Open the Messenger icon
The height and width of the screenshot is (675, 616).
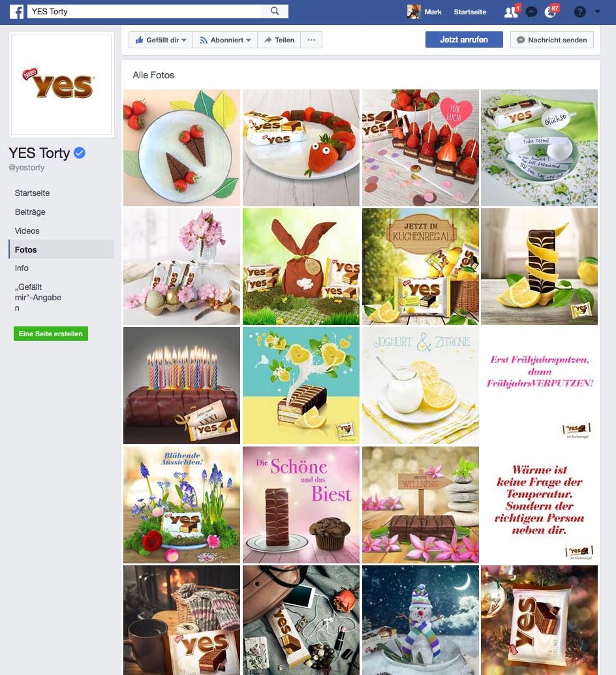pyautogui.click(x=532, y=12)
